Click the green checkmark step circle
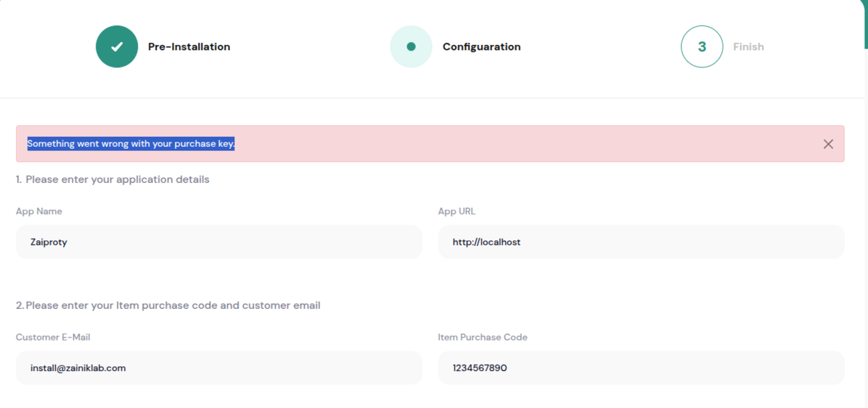 pos(116,46)
